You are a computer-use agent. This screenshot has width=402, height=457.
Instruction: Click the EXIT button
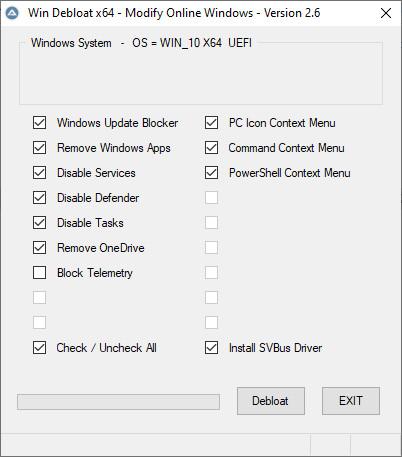[351, 401]
